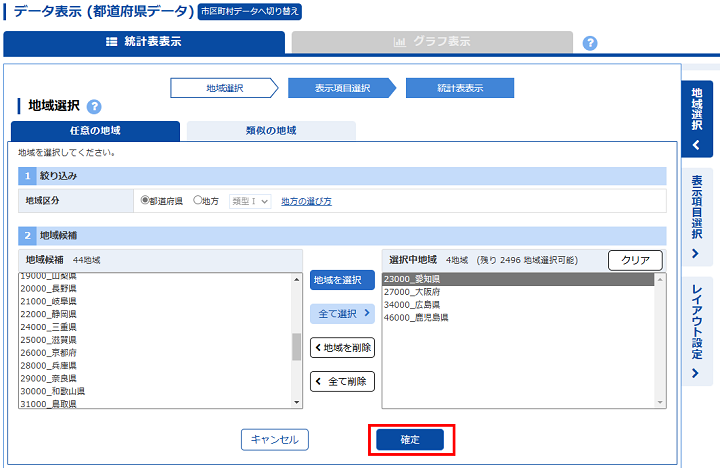The height and width of the screenshot is (468, 720).
Task: Click 全て削除 button
Action: click(342, 381)
